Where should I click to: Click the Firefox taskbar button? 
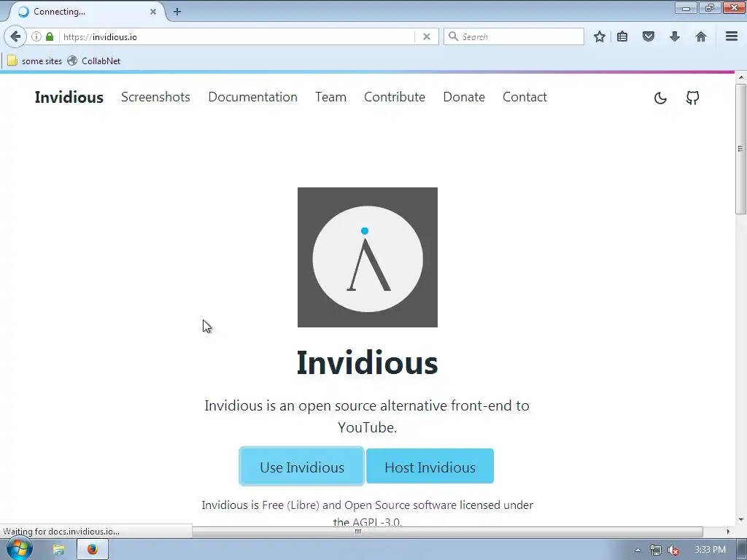93,550
